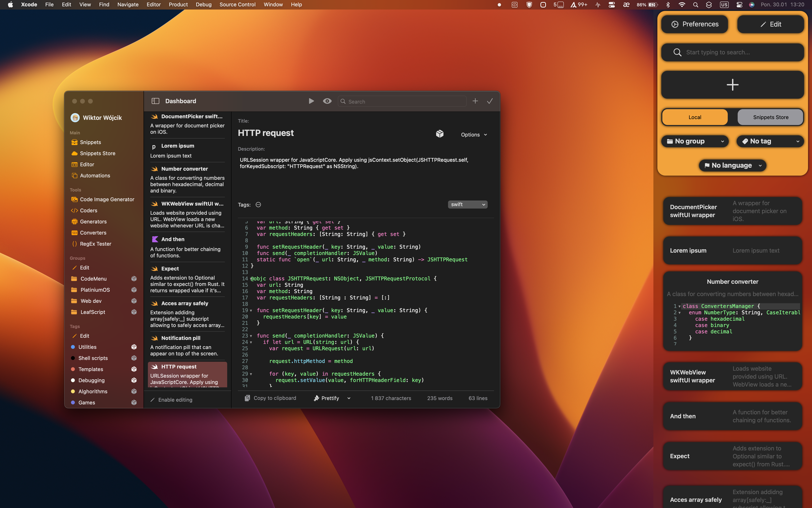Select the red Templates tag dot
This screenshot has height=508, width=812.
click(73, 369)
